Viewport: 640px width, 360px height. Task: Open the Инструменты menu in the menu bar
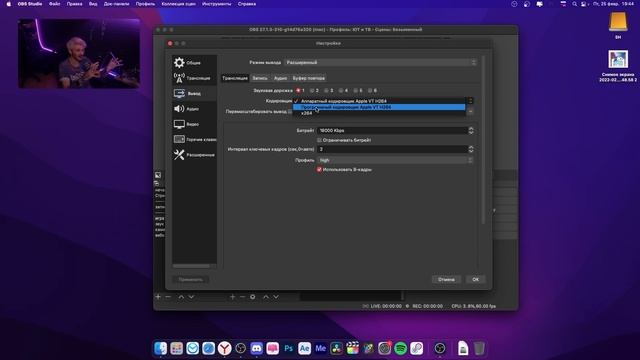pos(216,4)
